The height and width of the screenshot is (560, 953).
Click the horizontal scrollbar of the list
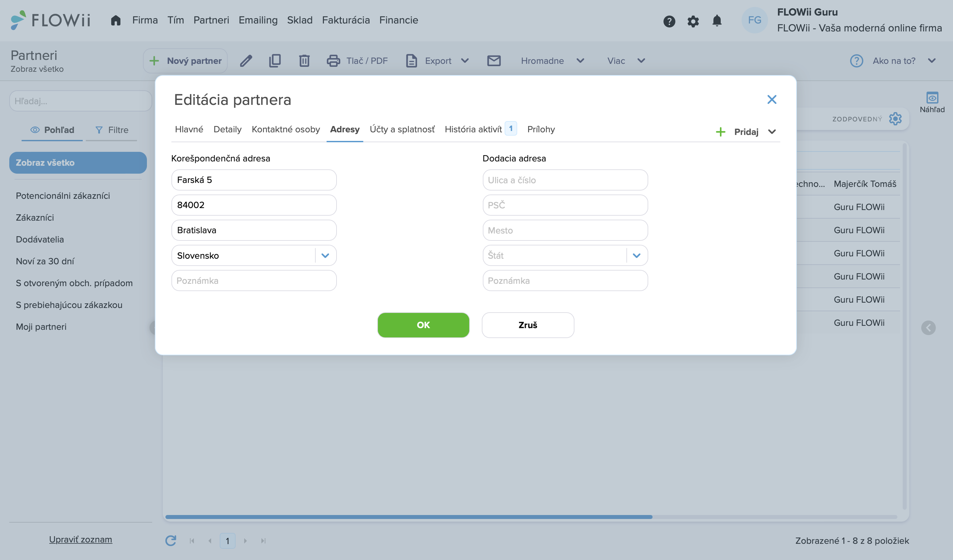[408, 517]
